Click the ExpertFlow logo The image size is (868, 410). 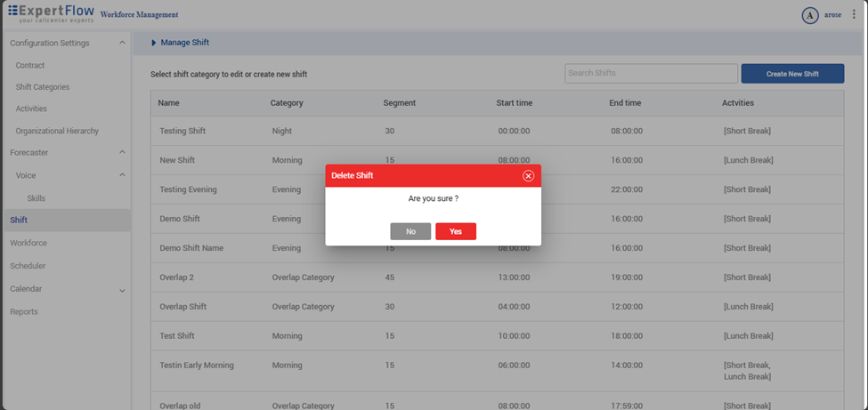point(49,14)
